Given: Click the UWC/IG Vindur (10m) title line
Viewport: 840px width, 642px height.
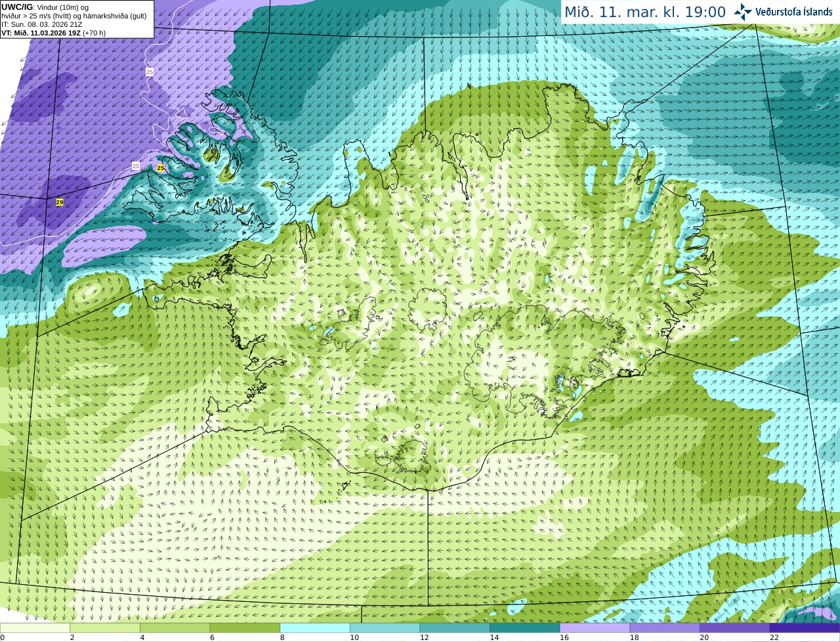Looking at the screenshot, I should coord(45,7).
